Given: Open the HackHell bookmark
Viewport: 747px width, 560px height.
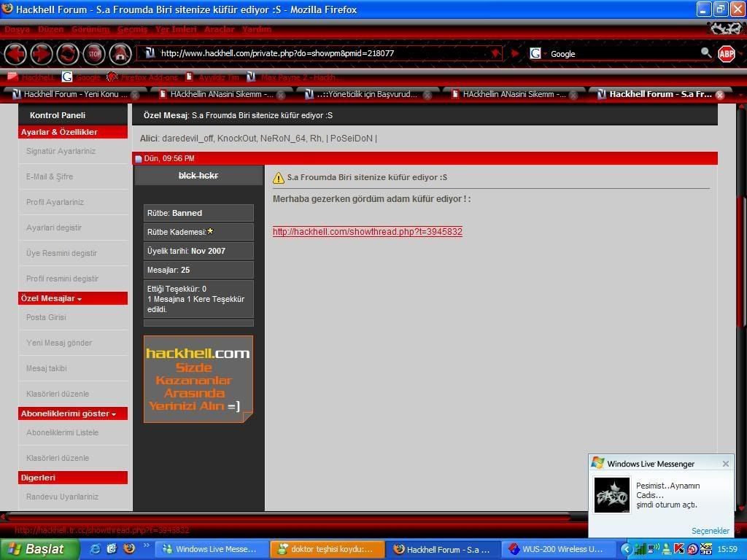Looking at the screenshot, I should coord(31,77).
